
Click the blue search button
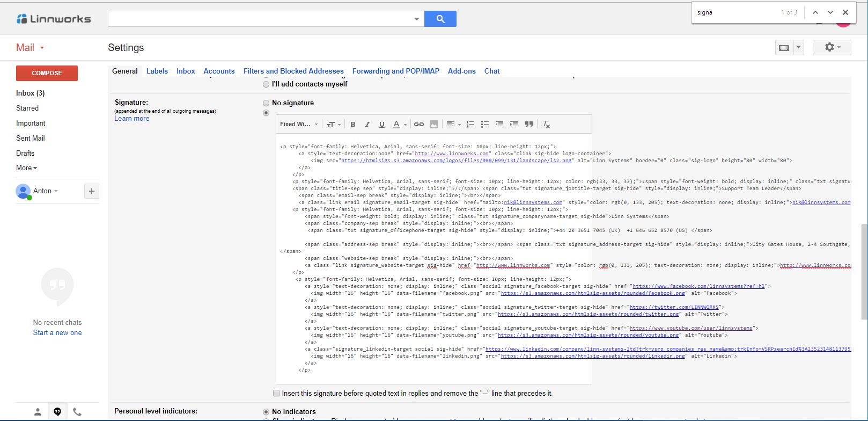pyautogui.click(x=440, y=19)
